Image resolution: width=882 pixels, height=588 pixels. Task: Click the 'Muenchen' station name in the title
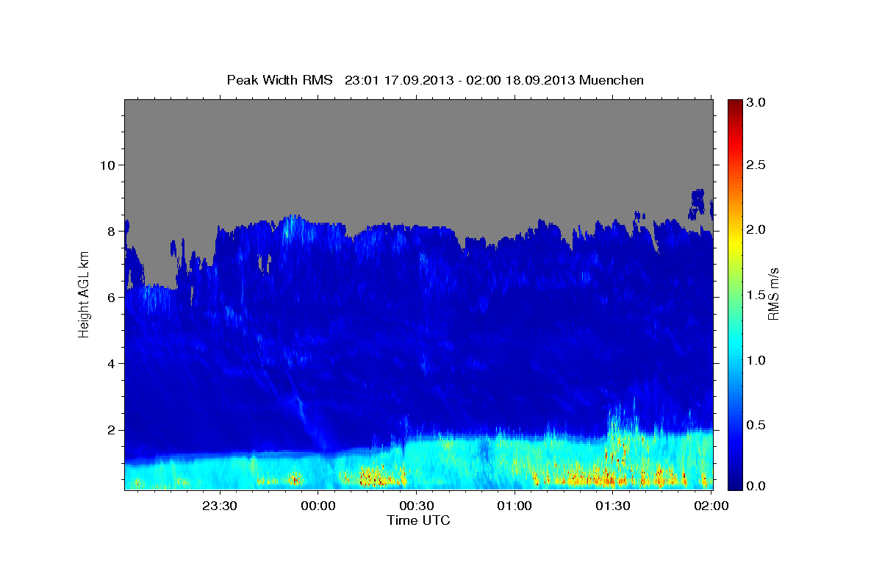[612, 80]
